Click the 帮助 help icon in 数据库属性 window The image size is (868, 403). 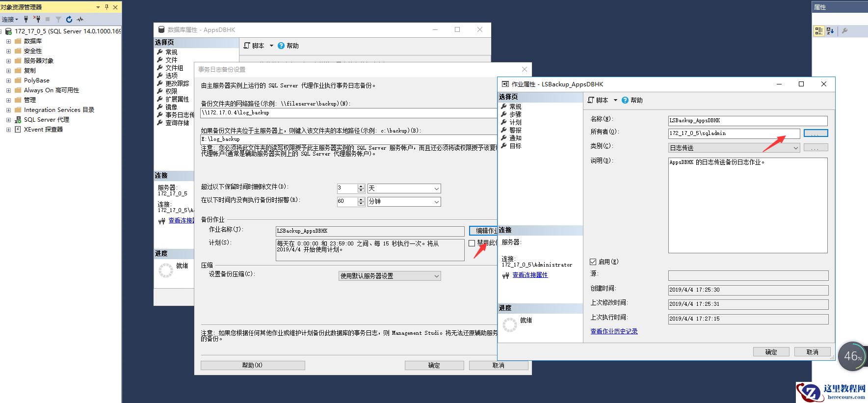pyautogui.click(x=281, y=46)
